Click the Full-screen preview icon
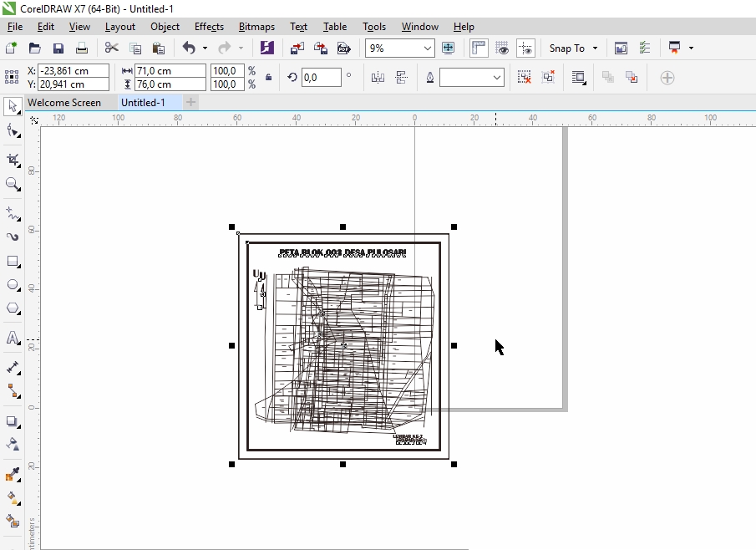This screenshot has height=550, width=756. click(x=448, y=48)
